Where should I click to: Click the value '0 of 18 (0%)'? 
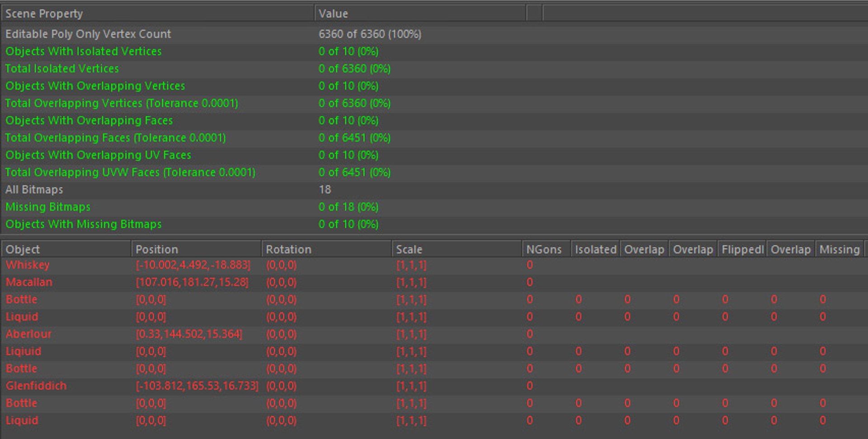point(348,207)
